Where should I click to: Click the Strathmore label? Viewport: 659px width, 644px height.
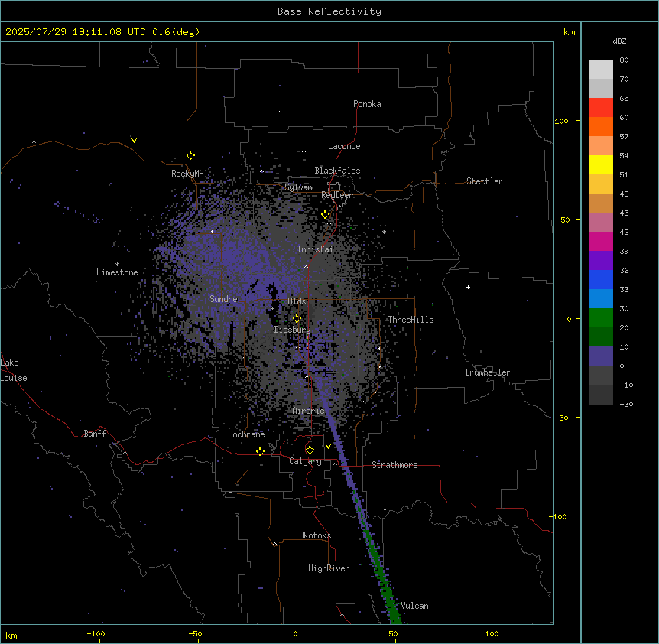pos(394,465)
